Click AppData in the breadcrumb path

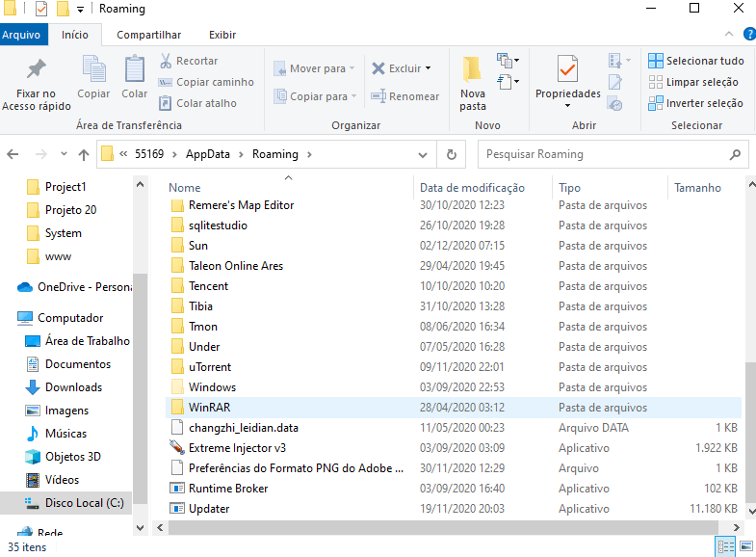208,154
